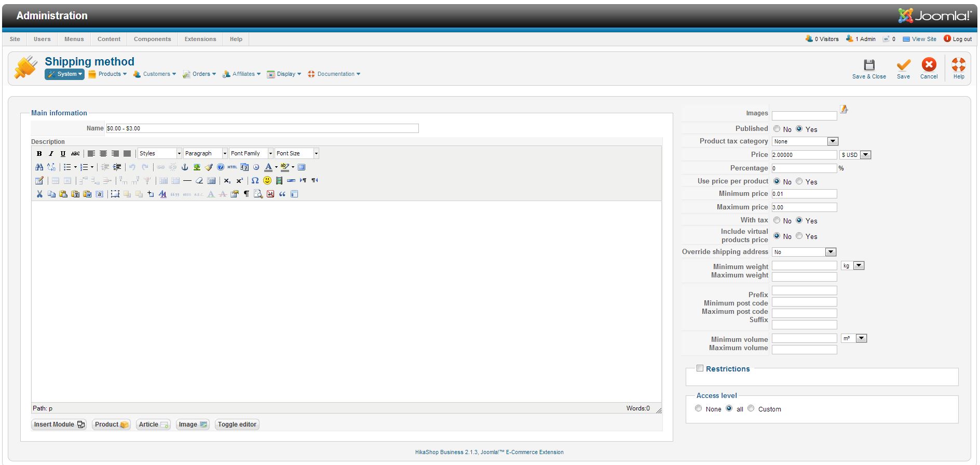Cut selected text with scissors icon
Image resolution: width=980 pixels, height=465 pixels.
[39, 194]
